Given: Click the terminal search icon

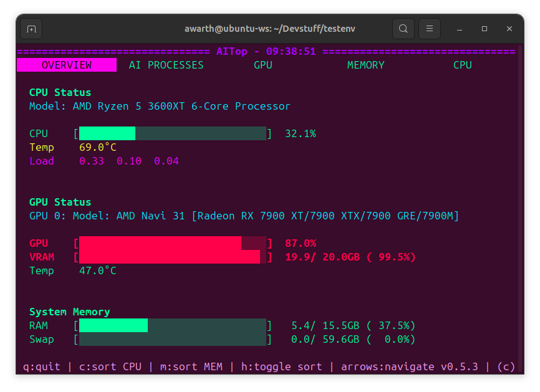Looking at the screenshot, I should [403, 29].
